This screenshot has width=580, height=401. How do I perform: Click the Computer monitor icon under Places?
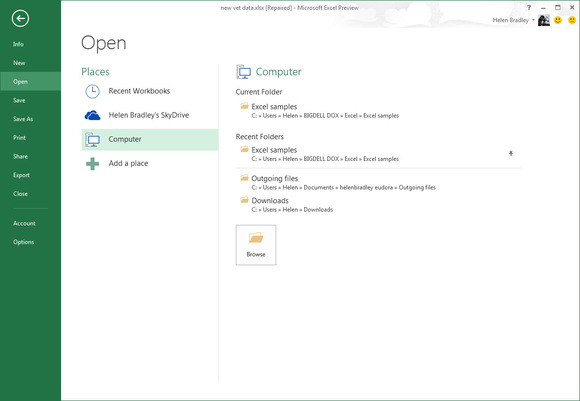92,139
